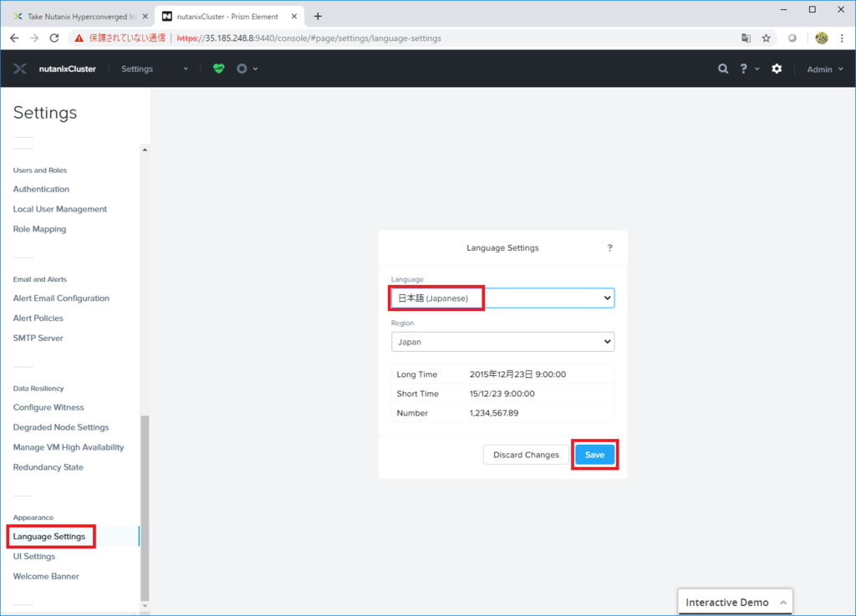
Task: Open Configure Witness
Action: (x=48, y=407)
